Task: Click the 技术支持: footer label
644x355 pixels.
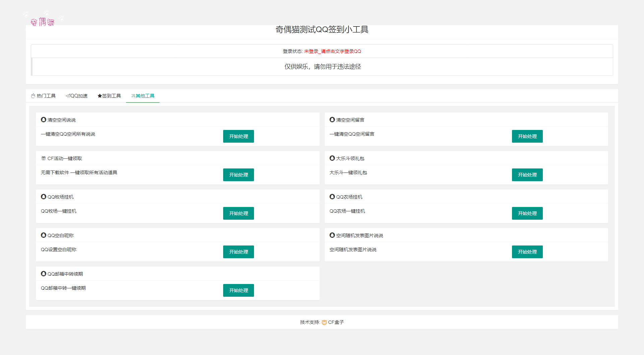Action: click(310, 322)
